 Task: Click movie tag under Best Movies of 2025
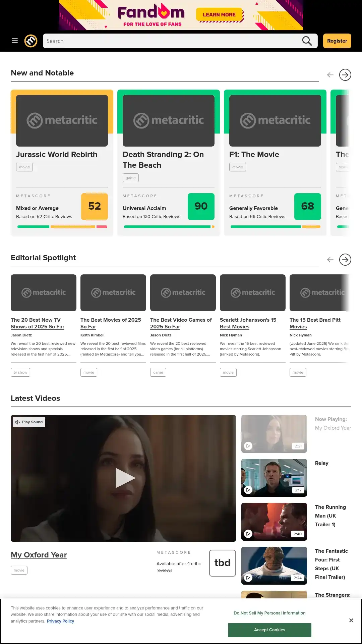coord(89,372)
